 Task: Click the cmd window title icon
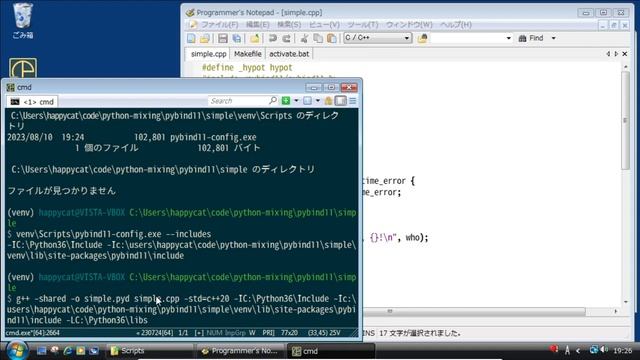11,87
